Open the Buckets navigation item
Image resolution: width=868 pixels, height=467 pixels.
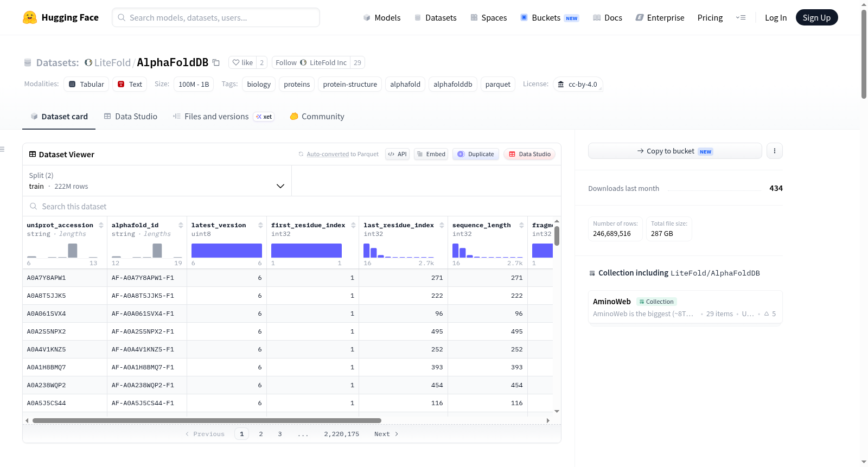tap(550, 17)
